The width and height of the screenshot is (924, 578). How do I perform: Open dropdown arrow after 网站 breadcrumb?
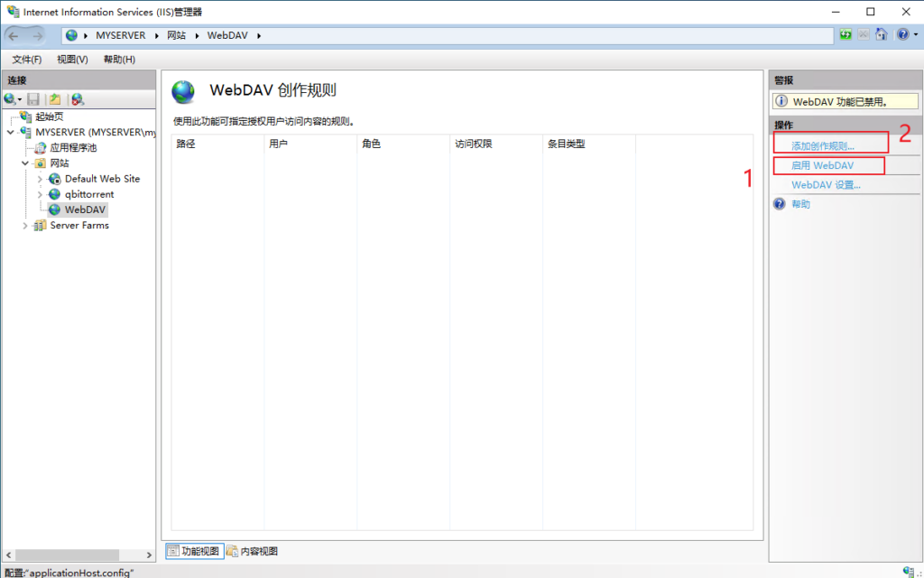197,35
